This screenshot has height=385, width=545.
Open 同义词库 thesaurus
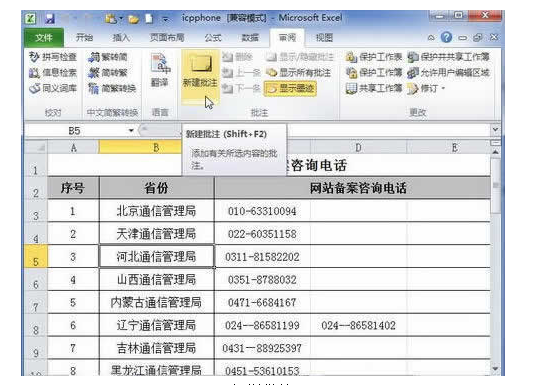point(53,88)
